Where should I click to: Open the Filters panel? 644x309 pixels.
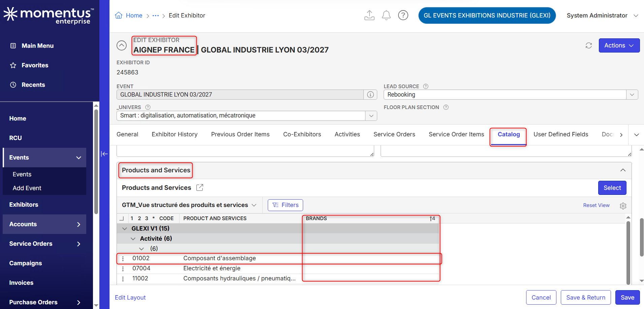[x=285, y=205]
